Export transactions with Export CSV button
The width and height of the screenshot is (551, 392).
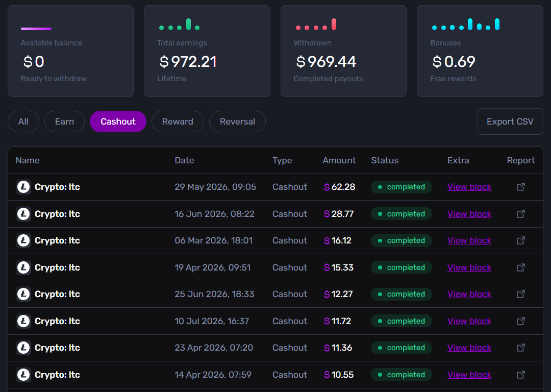pyautogui.click(x=510, y=121)
